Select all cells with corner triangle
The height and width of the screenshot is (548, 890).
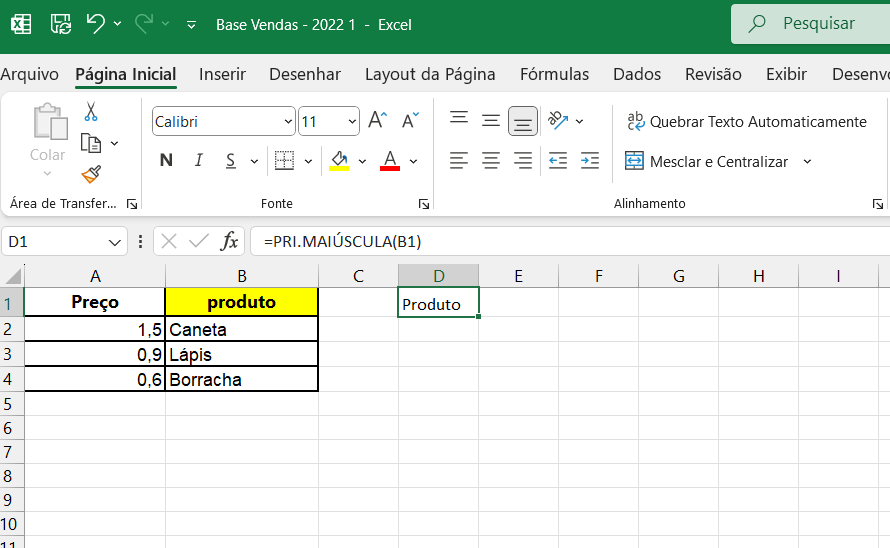coord(12,275)
